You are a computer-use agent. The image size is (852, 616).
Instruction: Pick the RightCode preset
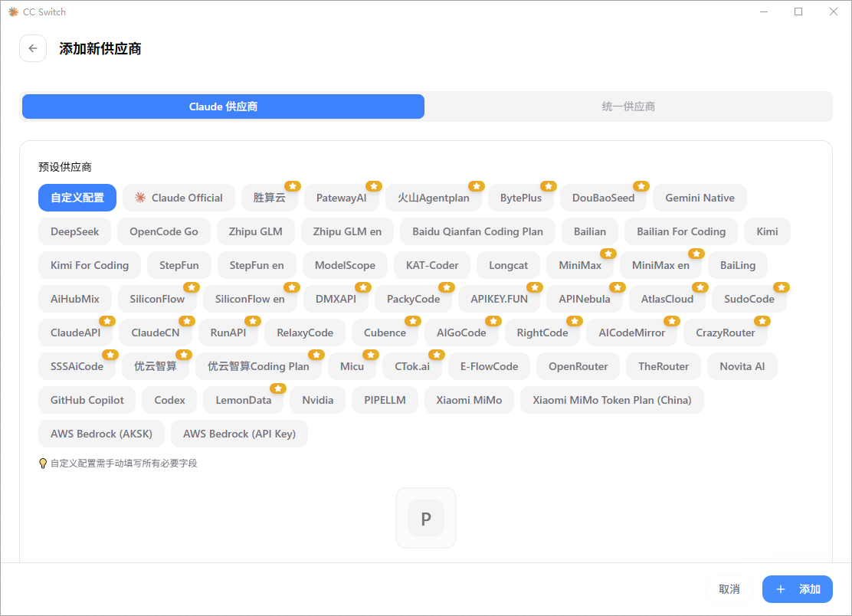(542, 333)
